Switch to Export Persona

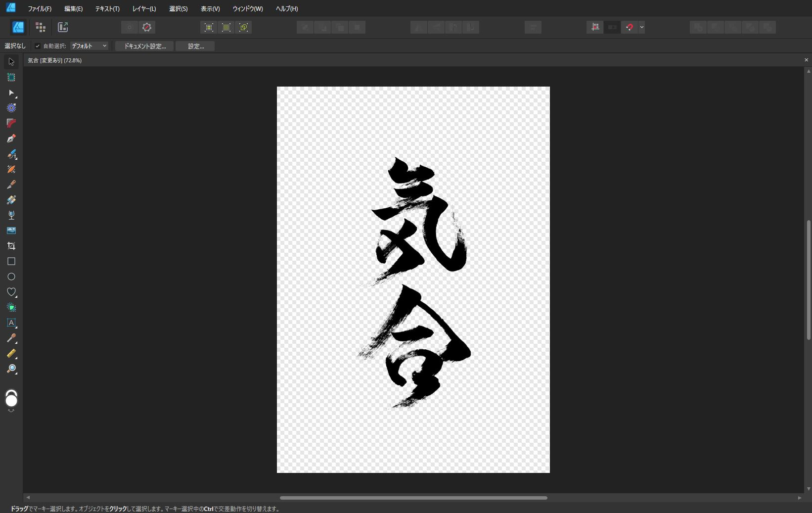(63, 27)
